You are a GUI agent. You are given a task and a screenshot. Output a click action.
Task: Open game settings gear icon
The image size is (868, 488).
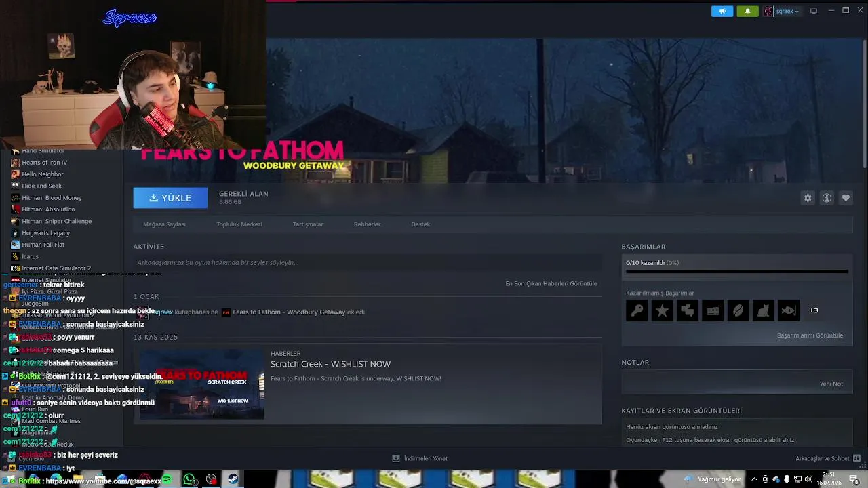(x=808, y=198)
